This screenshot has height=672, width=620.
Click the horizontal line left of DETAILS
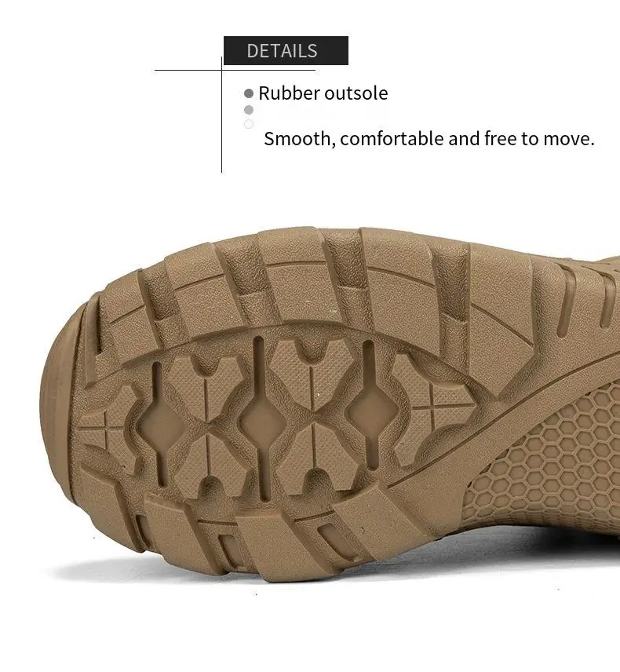pyautogui.click(x=188, y=70)
